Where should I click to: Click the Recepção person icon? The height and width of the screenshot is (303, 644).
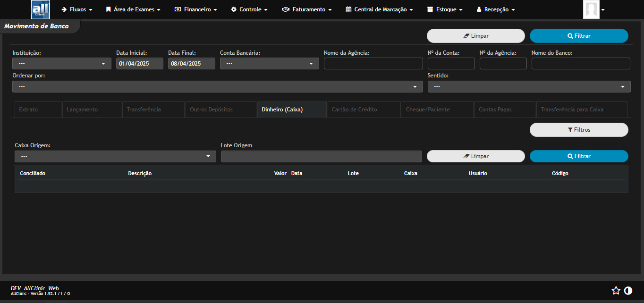tap(478, 9)
